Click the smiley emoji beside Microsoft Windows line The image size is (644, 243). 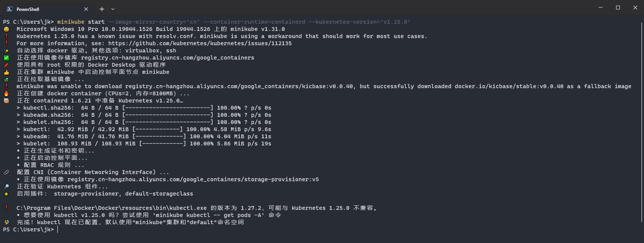coord(6,29)
